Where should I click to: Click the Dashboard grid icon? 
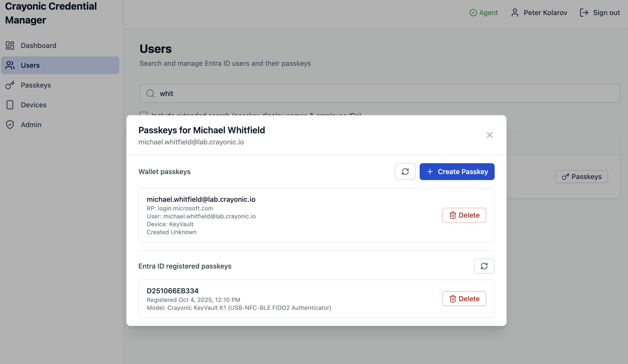coord(10,45)
